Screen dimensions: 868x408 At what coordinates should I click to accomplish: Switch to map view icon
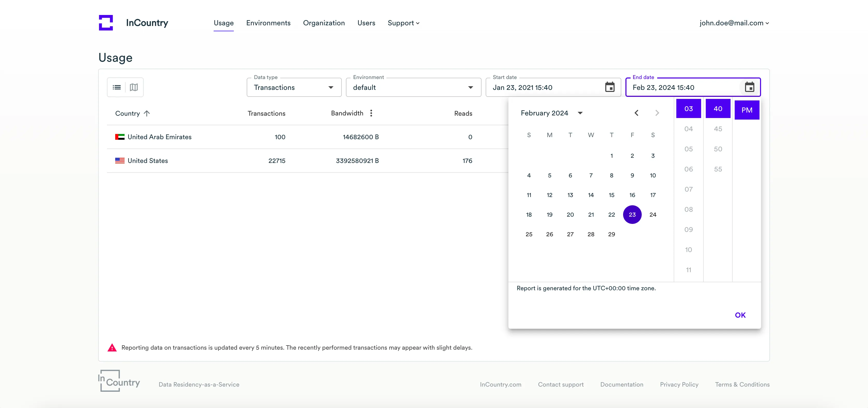coord(134,88)
